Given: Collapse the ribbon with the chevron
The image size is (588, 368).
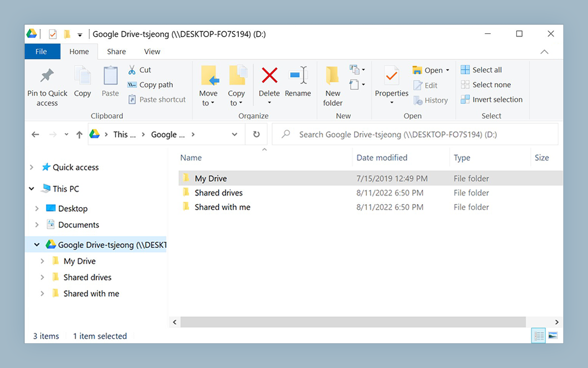Looking at the screenshot, I should click(544, 51).
